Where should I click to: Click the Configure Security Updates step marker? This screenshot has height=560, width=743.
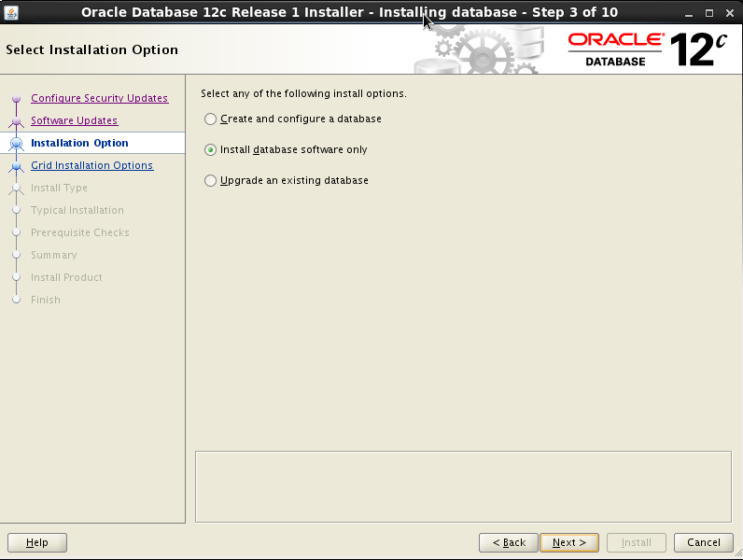coord(17,99)
